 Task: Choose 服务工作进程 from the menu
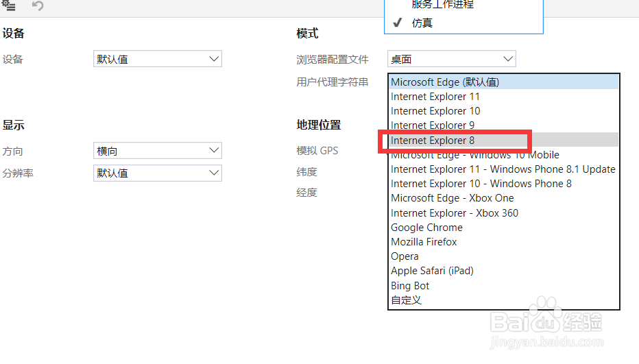(x=443, y=4)
